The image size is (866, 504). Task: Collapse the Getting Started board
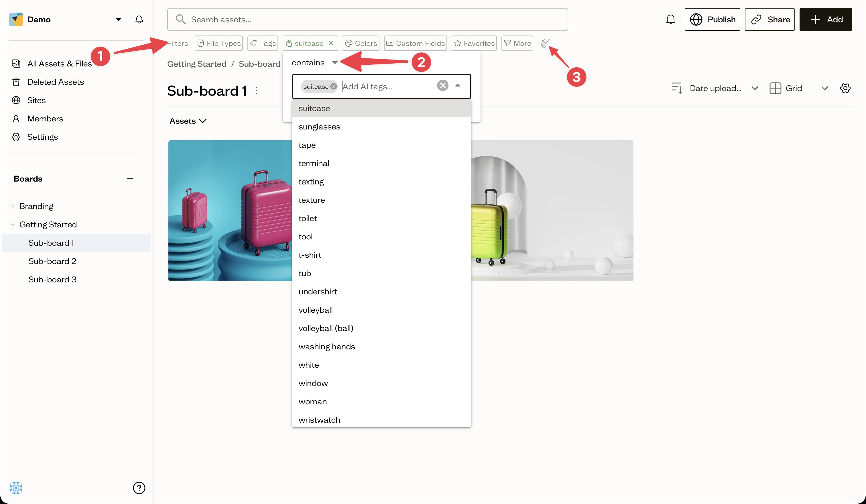[12, 224]
